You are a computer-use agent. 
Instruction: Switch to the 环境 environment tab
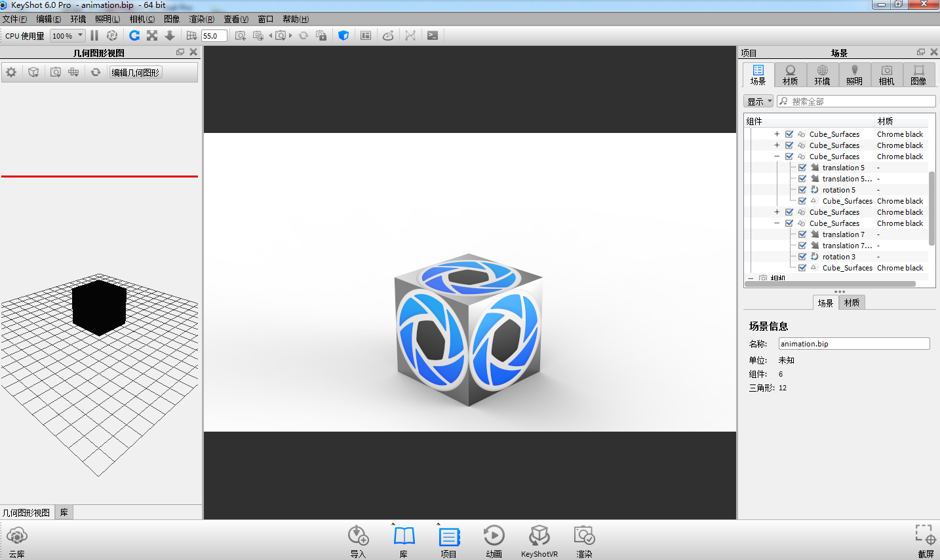pyautogui.click(x=822, y=75)
